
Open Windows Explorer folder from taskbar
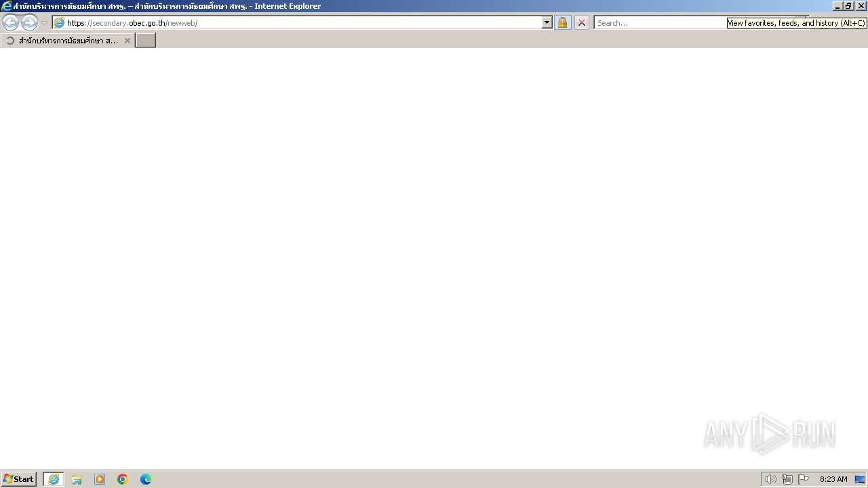click(77, 479)
